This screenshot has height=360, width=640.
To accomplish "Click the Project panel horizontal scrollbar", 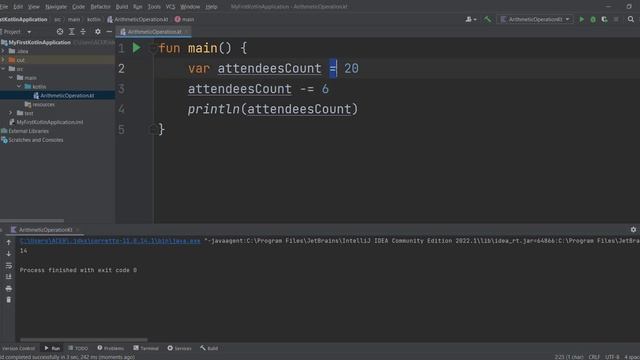I will pyautogui.click(x=32, y=220).
